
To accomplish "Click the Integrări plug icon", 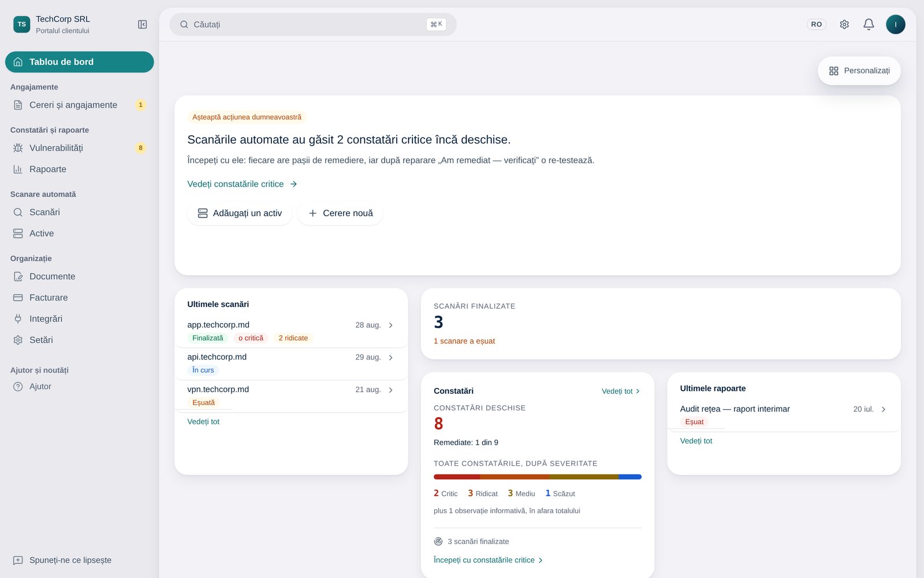I will pyautogui.click(x=18, y=319).
